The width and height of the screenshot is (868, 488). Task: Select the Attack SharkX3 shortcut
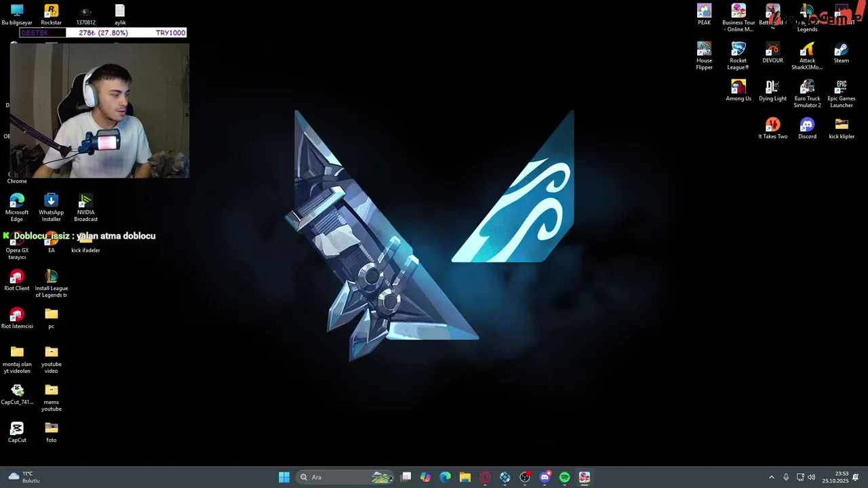(x=807, y=56)
